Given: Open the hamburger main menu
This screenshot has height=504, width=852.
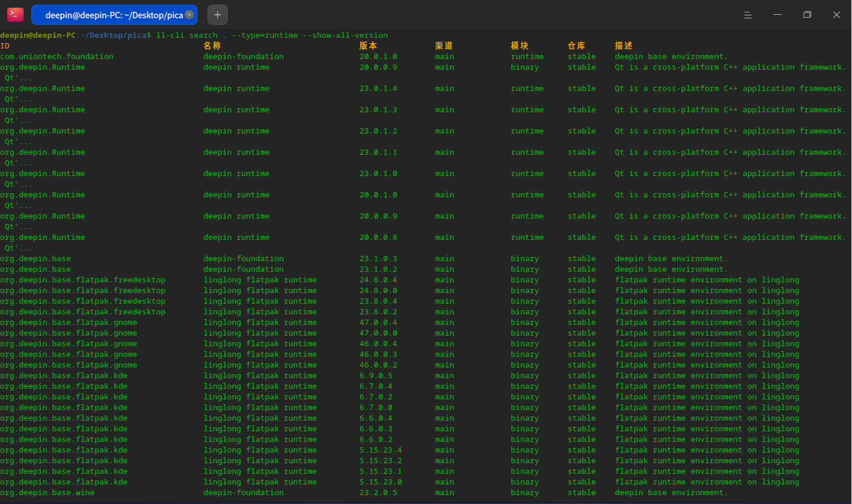Looking at the screenshot, I should click(748, 15).
